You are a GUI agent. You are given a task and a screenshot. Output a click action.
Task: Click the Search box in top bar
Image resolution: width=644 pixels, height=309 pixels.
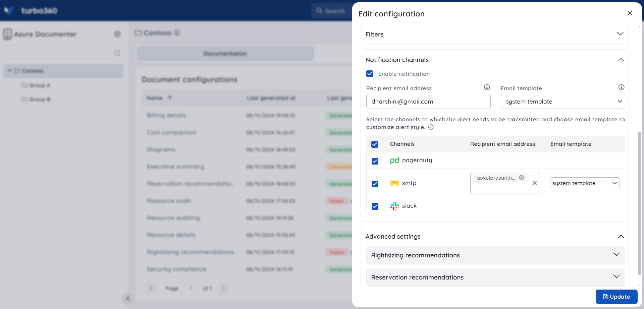[332, 11]
